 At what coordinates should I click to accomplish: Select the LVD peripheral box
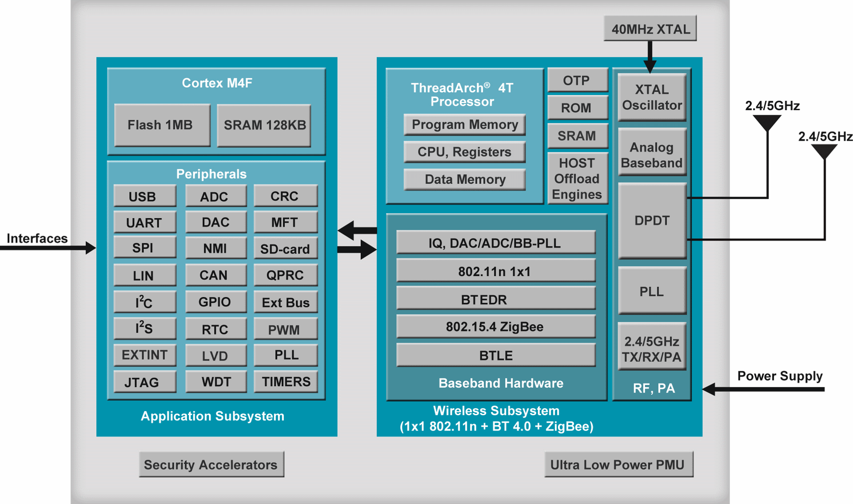point(216,356)
